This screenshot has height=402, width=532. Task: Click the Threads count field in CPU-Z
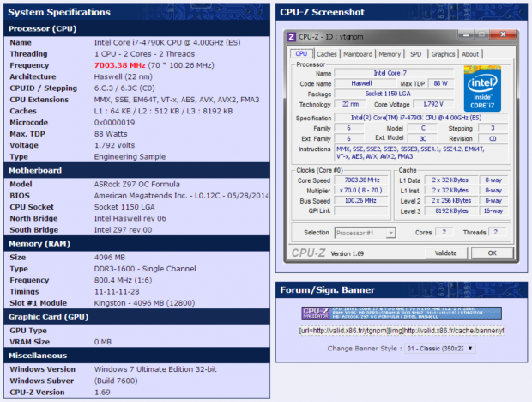pyautogui.click(x=496, y=232)
